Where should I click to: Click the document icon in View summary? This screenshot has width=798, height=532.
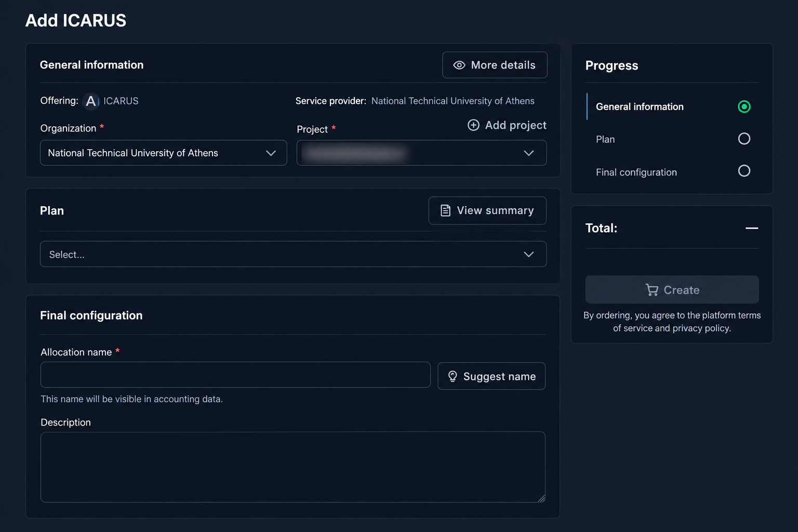(445, 210)
